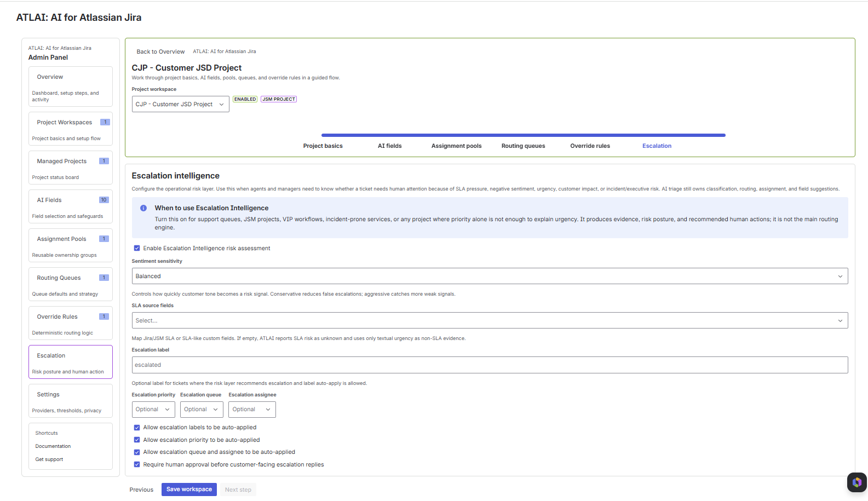Uncheck Allow escalation labels to be auto-applied
The width and height of the screenshot is (868, 501).
pos(137,428)
